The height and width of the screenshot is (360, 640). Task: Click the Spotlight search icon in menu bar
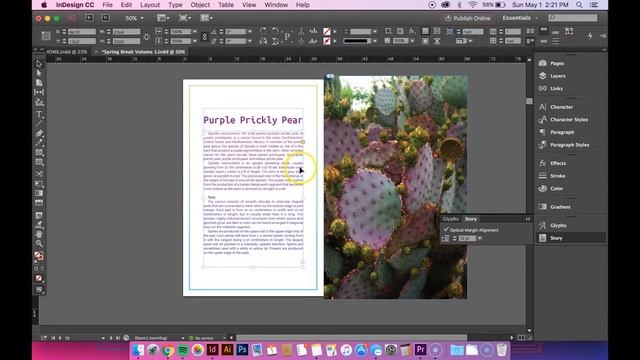579,5
